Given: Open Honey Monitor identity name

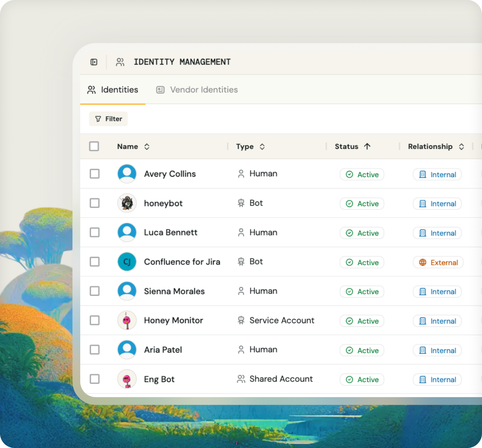Looking at the screenshot, I should [x=174, y=321].
